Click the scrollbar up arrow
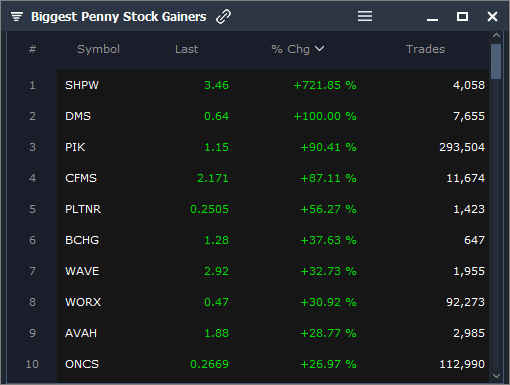510x385 pixels. (x=496, y=35)
